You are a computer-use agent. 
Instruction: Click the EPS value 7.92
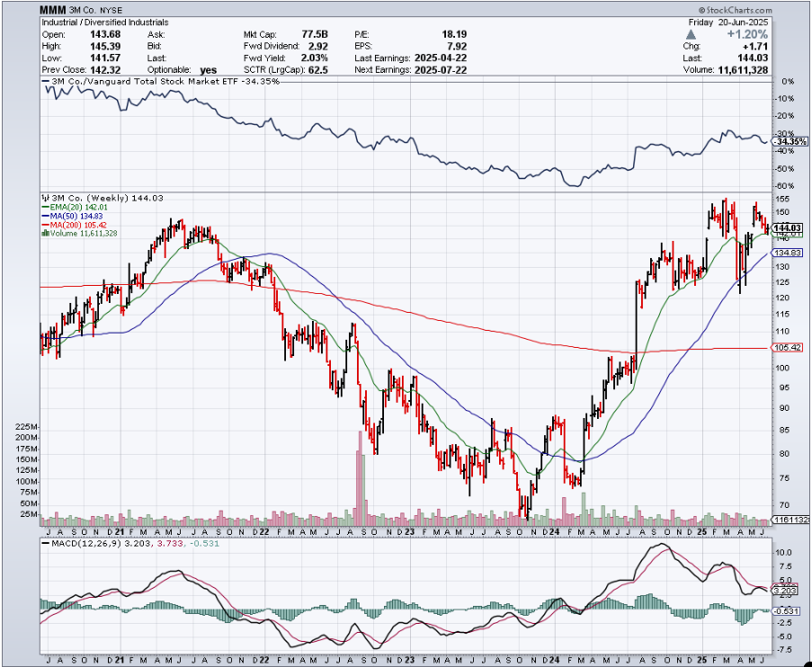tap(458, 46)
